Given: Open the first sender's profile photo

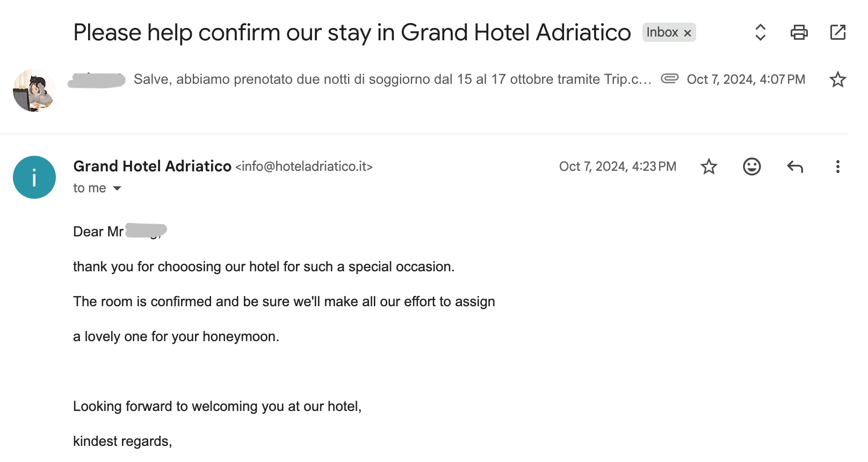Looking at the screenshot, I should 34,90.
